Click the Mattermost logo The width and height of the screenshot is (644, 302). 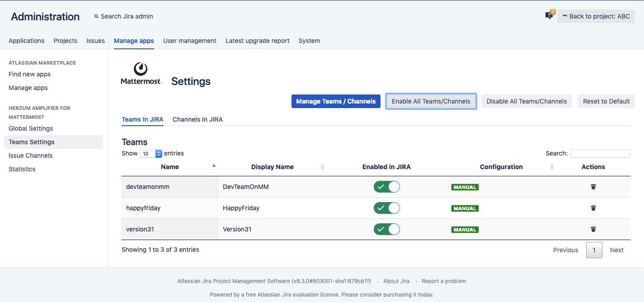tap(141, 74)
